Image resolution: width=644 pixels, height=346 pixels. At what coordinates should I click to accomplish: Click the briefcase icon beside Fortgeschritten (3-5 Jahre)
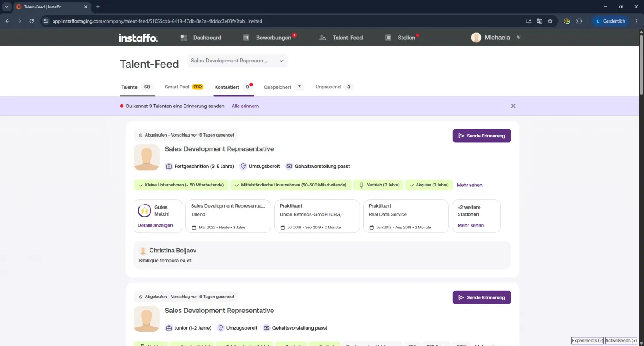click(169, 167)
